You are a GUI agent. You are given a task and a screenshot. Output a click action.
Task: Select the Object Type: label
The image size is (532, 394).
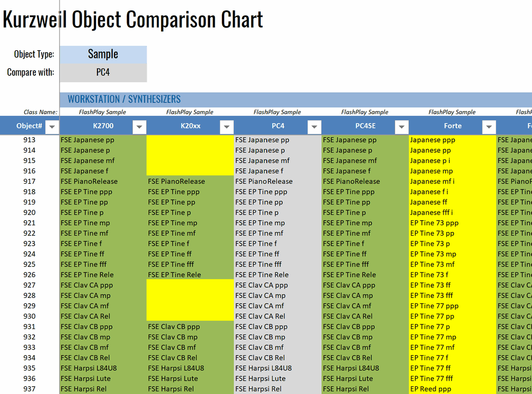pos(34,54)
